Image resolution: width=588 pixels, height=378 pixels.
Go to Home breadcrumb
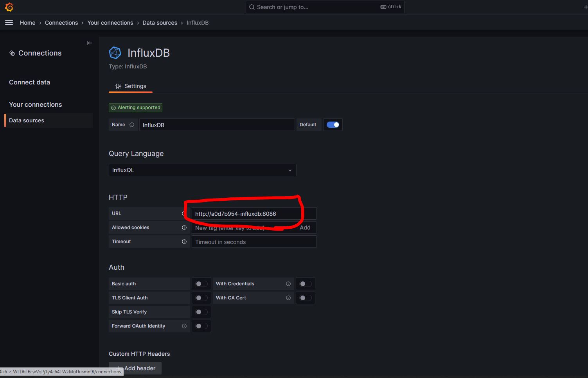pyautogui.click(x=27, y=23)
